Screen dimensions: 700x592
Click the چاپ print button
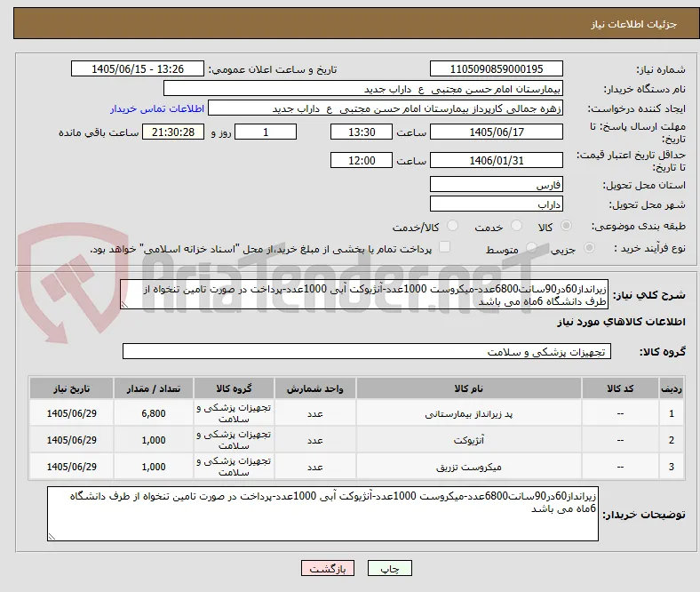click(x=390, y=568)
